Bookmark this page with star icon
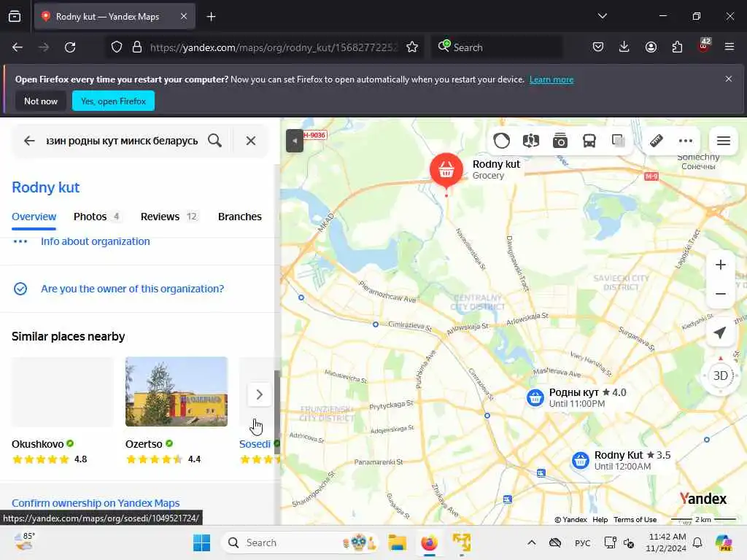 (412, 47)
